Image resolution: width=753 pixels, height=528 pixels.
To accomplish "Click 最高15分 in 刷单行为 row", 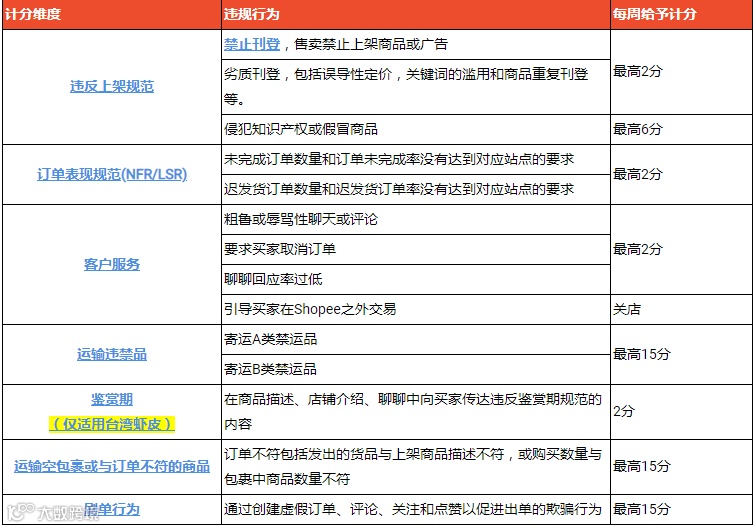I will tap(681, 509).
